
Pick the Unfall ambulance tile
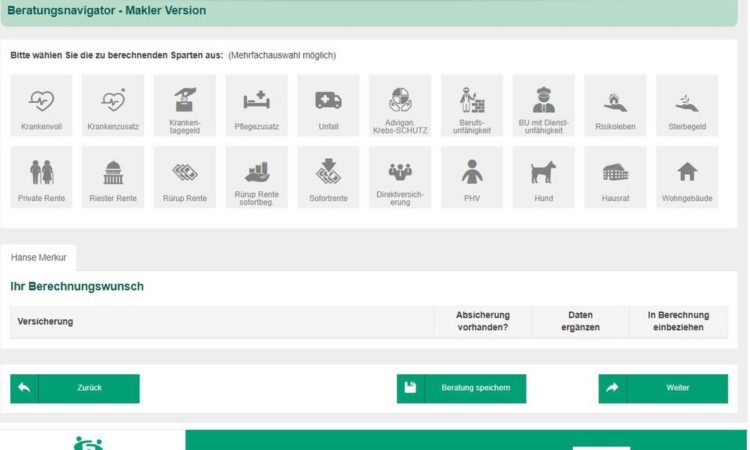[328, 106]
